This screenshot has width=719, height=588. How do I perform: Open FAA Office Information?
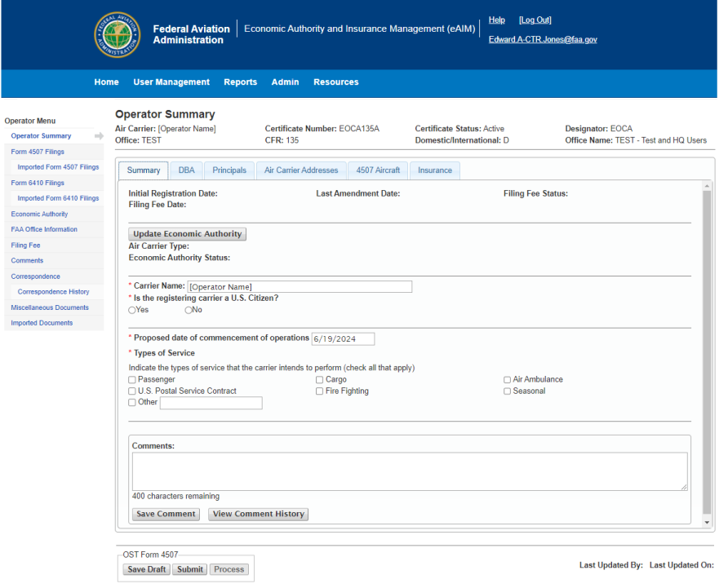coord(44,230)
